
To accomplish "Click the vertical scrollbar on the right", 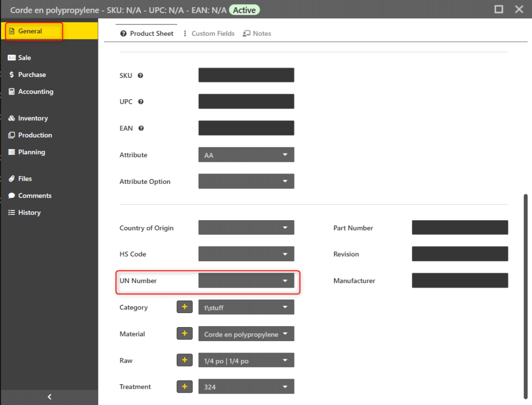I will (x=525, y=291).
